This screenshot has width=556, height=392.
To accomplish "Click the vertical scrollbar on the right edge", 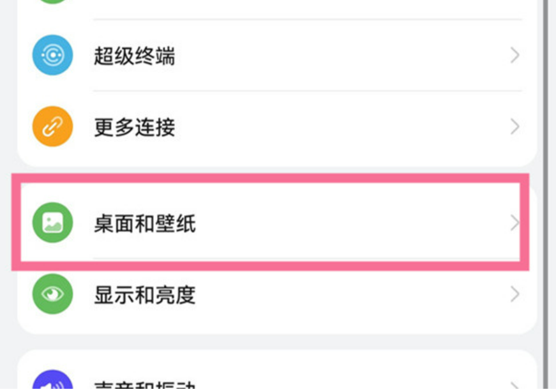I will (548, 192).
